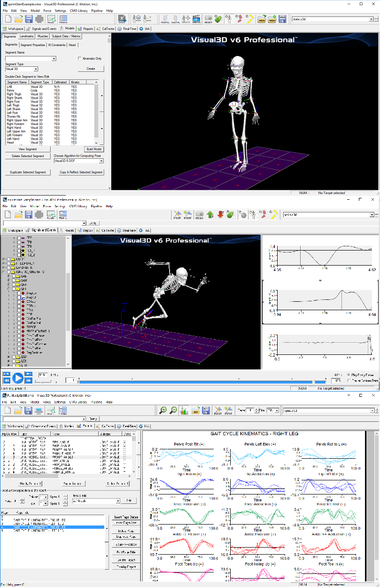
Task: Click Open folder icon in top window toolbar
Action: click(x=19, y=19)
